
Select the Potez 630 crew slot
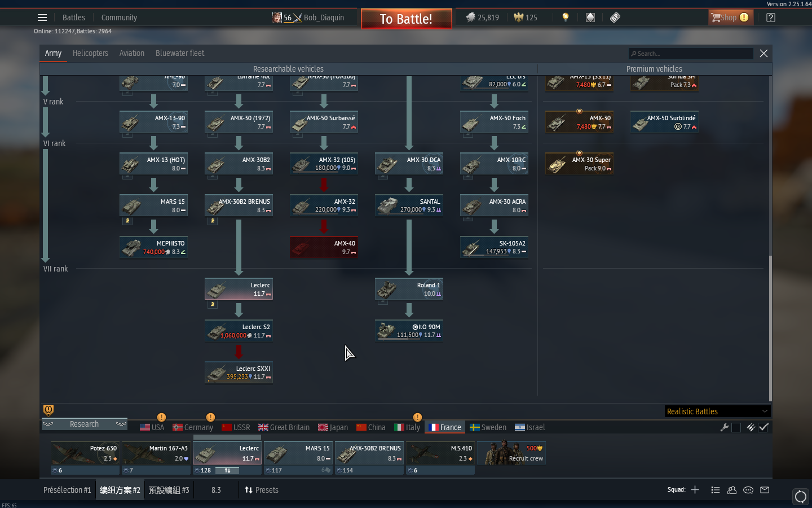pos(85,458)
